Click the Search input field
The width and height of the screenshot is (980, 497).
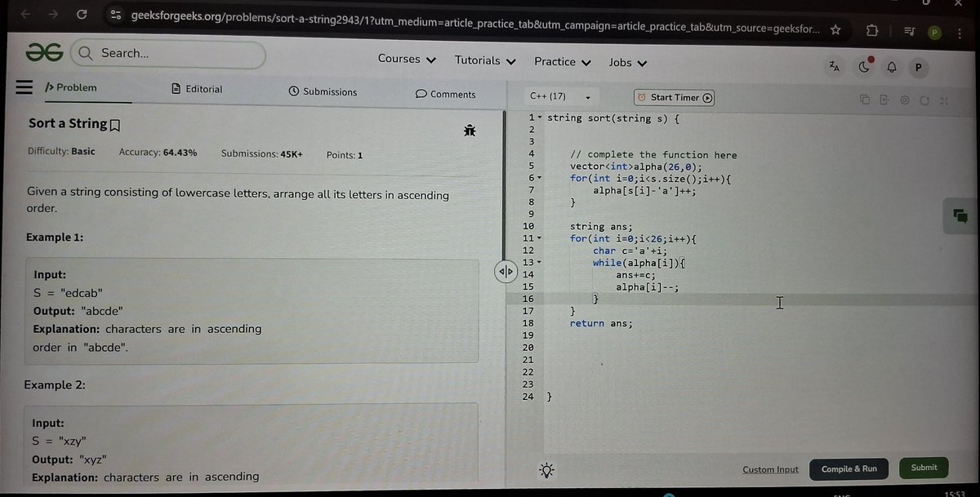pyautogui.click(x=167, y=53)
